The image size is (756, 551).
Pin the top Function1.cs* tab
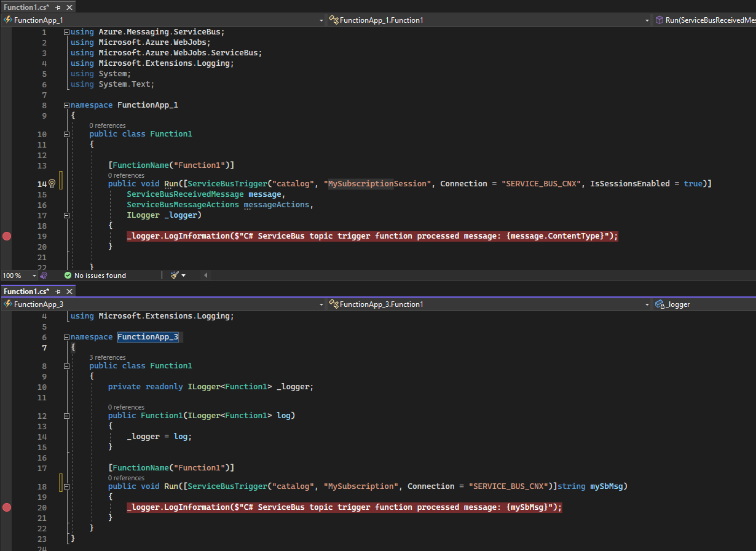58,7
